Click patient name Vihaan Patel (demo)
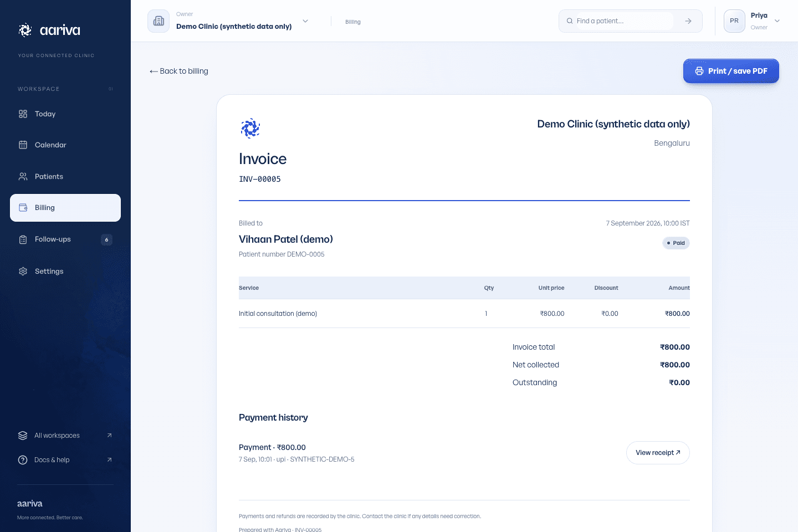The height and width of the screenshot is (532, 798). [x=286, y=239]
